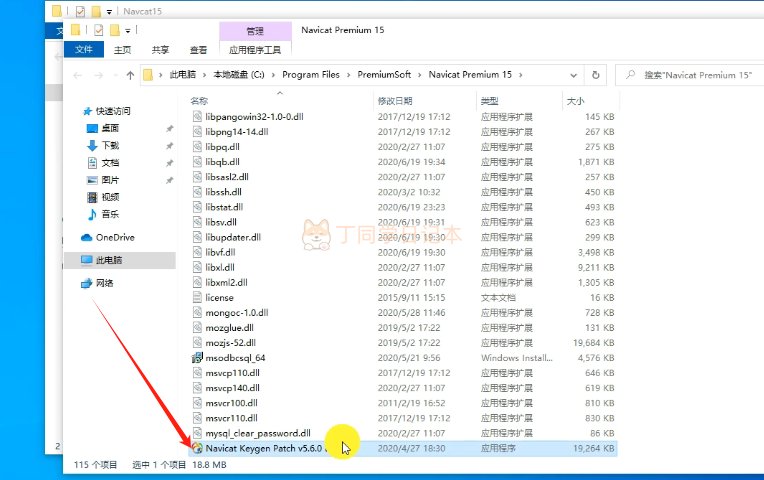
Task: Click the pin icon next to 图片
Action: (x=170, y=180)
